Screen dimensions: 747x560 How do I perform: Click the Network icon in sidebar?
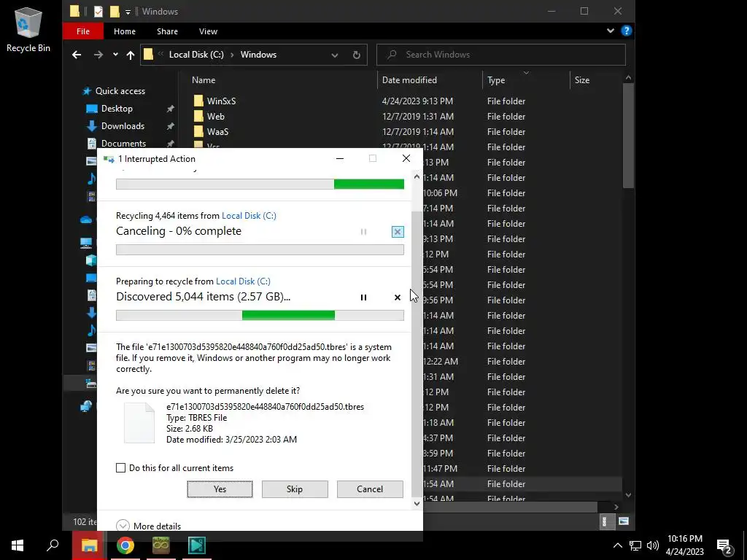click(86, 406)
